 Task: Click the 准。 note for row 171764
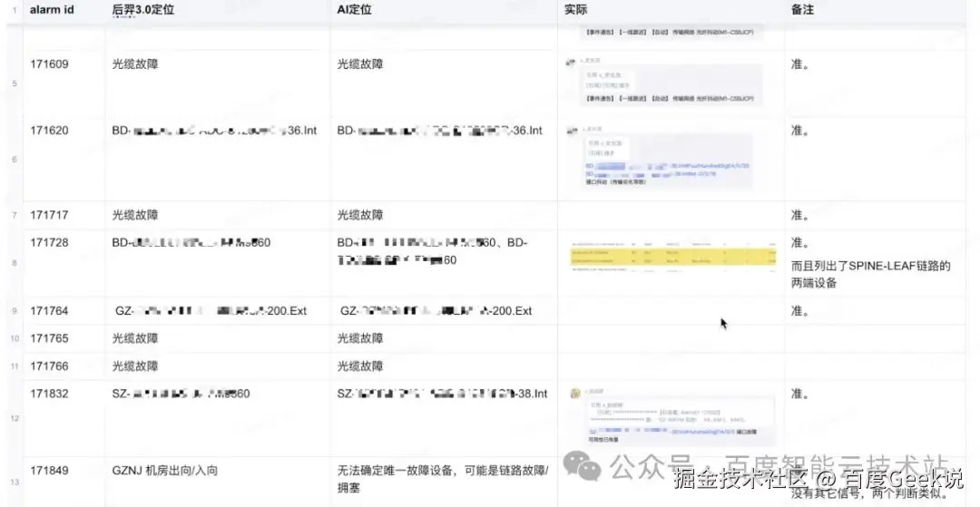coord(800,311)
